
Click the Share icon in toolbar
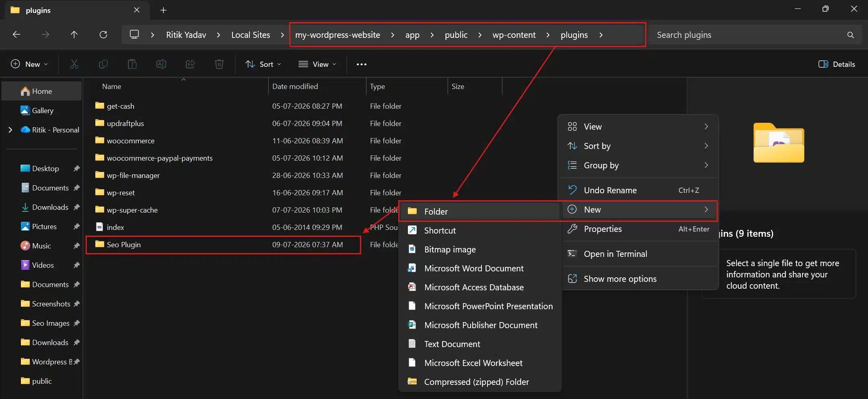[190, 64]
